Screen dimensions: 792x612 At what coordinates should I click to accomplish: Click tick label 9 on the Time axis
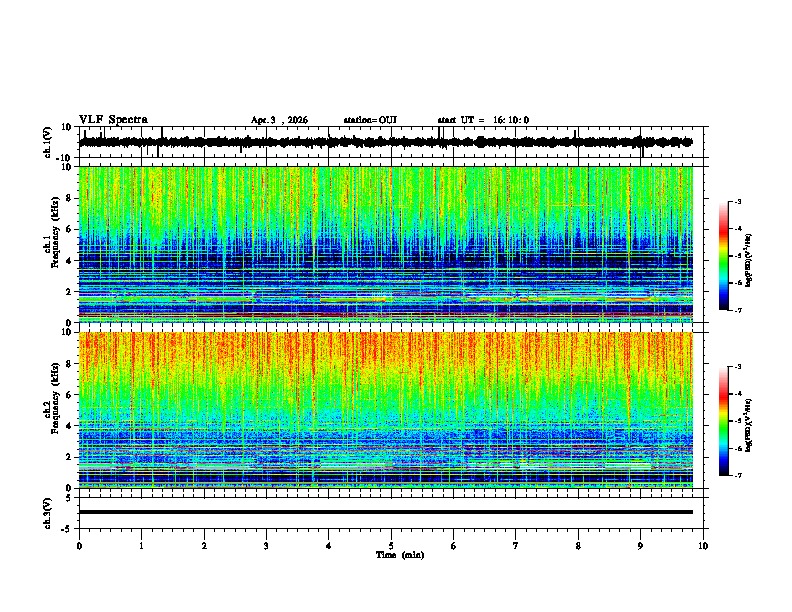(640, 546)
